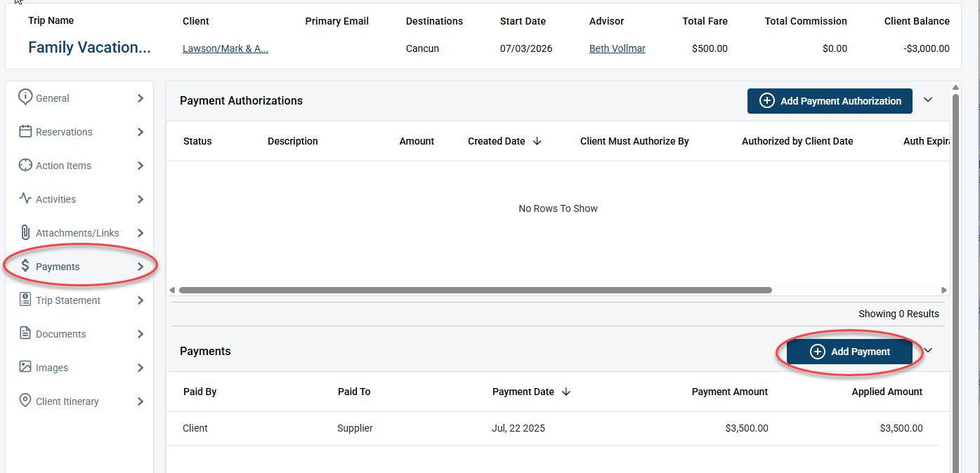Collapse the Payments section chevron
This screenshot has height=473, width=980.
point(928,349)
